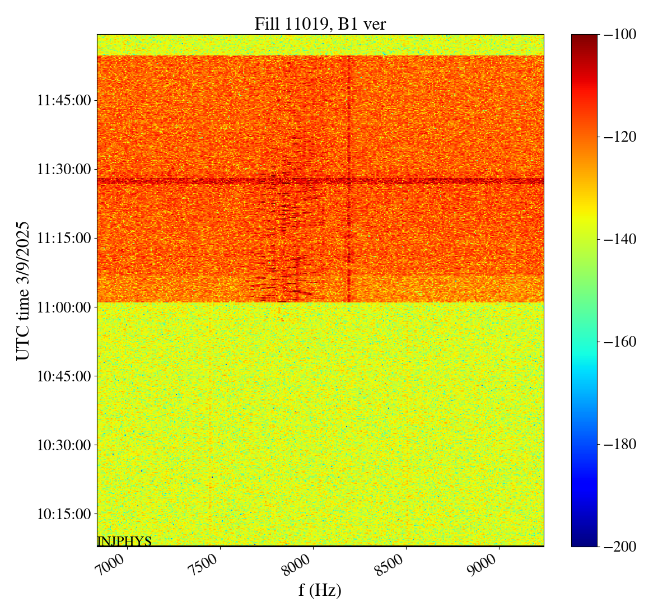Select the 11:00:00 time tick label
This screenshot has height=616, width=672.
tap(63, 307)
